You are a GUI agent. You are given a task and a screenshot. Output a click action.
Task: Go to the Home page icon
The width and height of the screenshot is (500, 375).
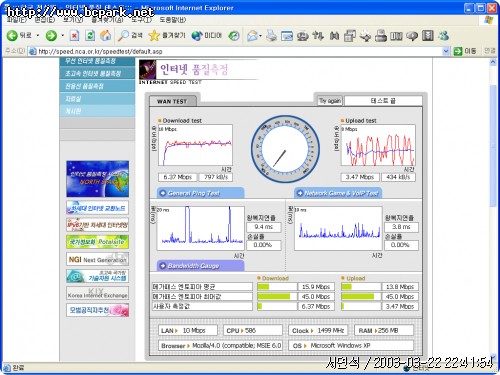(106, 35)
